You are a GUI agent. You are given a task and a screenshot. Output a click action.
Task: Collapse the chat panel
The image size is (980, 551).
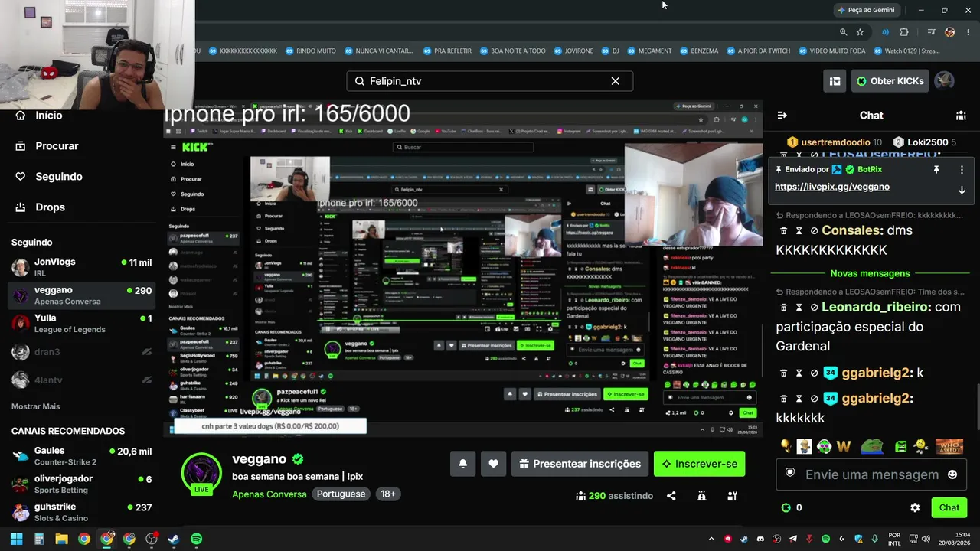coord(782,116)
